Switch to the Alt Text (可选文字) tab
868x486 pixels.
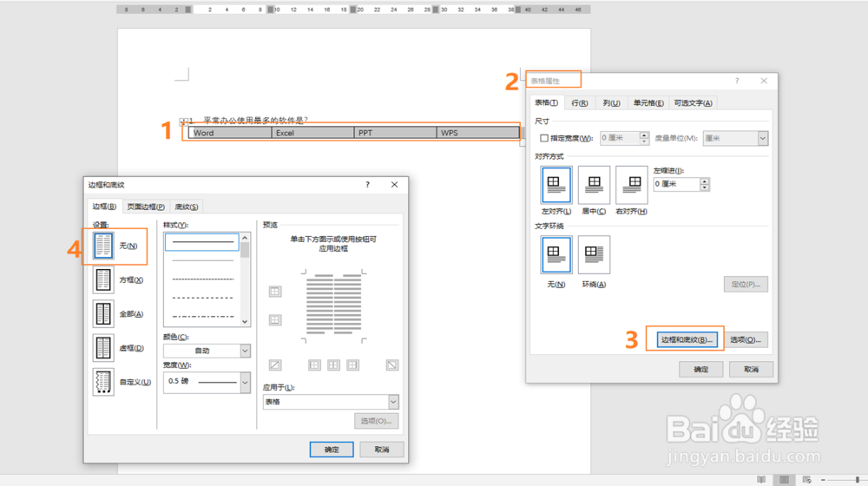693,103
